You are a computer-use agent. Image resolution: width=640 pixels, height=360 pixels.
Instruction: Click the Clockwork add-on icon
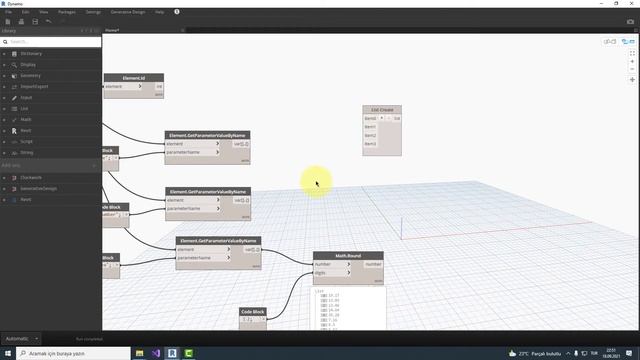(x=14, y=178)
